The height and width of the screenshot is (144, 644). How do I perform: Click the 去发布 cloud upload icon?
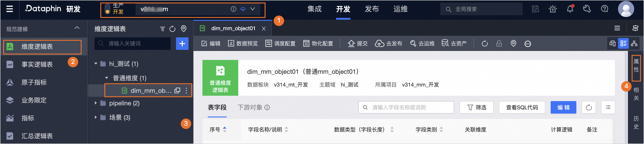(x=380, y=43)
